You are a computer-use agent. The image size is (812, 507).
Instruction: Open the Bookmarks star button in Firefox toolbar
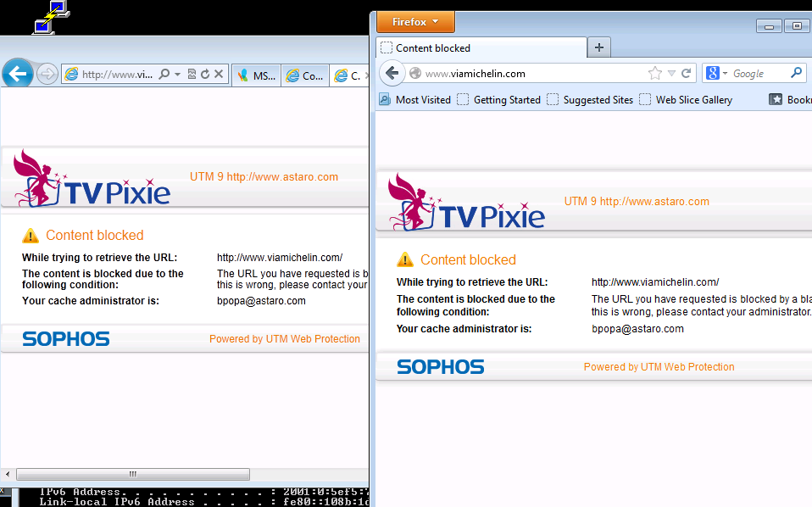790,99
